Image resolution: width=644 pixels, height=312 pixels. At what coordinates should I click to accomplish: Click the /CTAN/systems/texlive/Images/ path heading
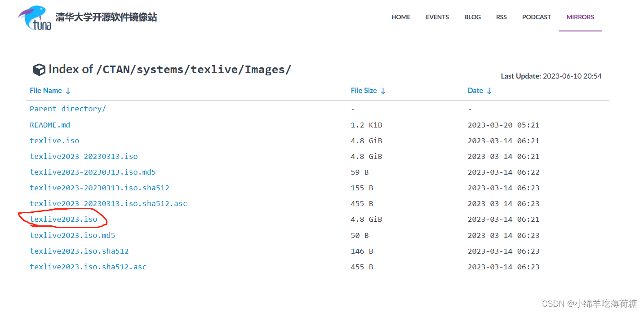click(194, 70)
